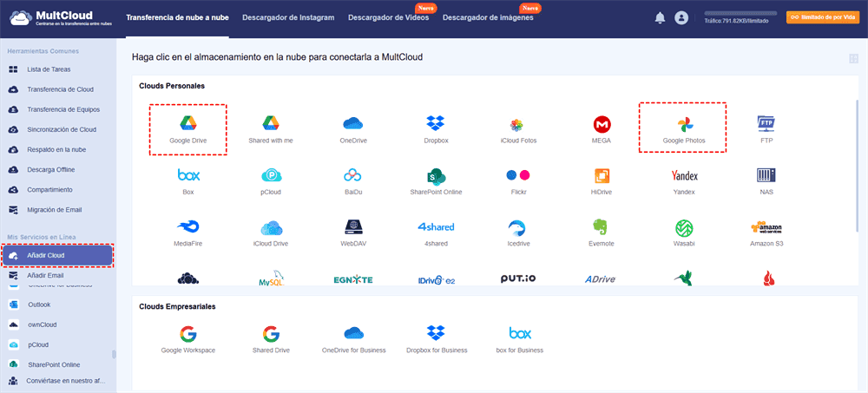Select the Flickr service icon
The width and height of the screenshot is (868, 393).
[518, 175]
